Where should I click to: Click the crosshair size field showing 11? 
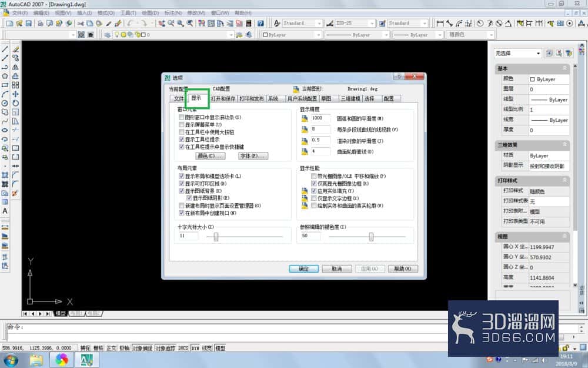[x=188, y=236]
